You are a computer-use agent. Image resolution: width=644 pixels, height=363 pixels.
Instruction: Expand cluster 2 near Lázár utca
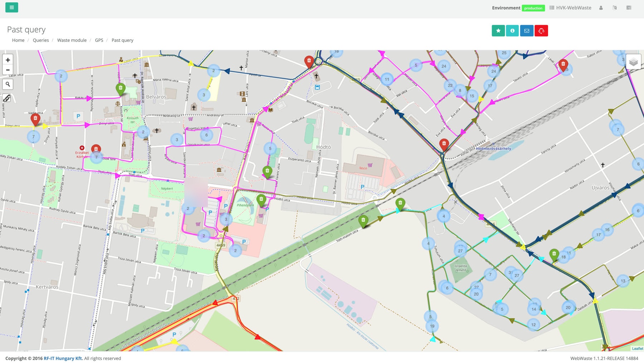pyautogui.click(x=61, y=76)
